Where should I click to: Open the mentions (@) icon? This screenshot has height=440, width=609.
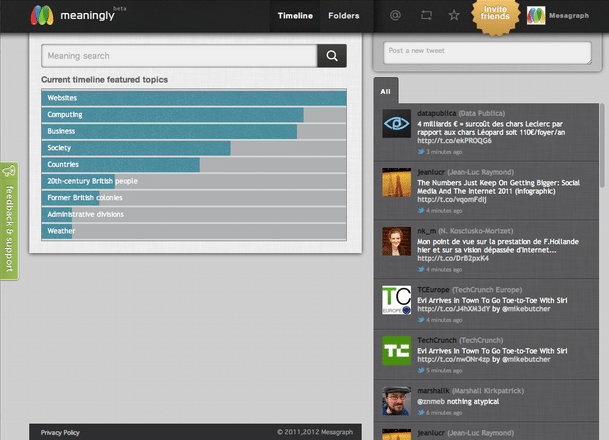395,16
